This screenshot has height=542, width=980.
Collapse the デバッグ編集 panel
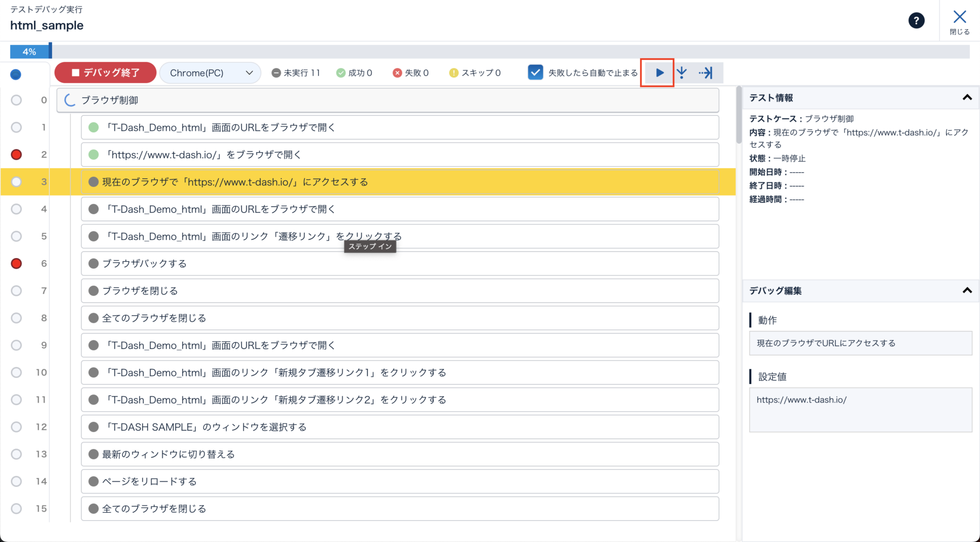pos(967,291)
